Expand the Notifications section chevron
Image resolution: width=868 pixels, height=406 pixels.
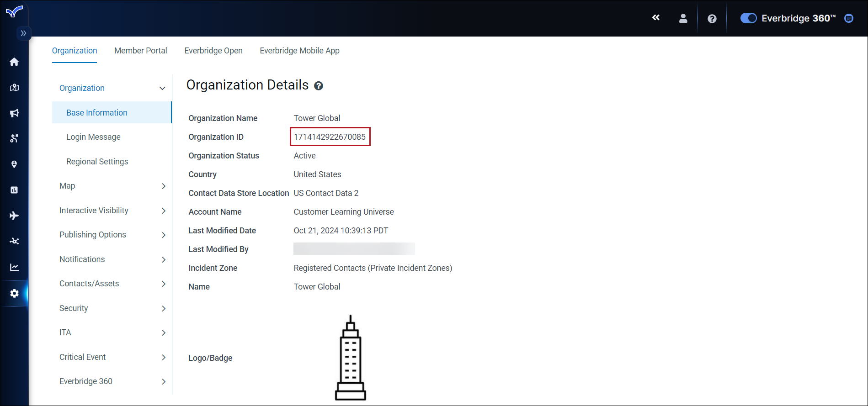coord(164,259)
